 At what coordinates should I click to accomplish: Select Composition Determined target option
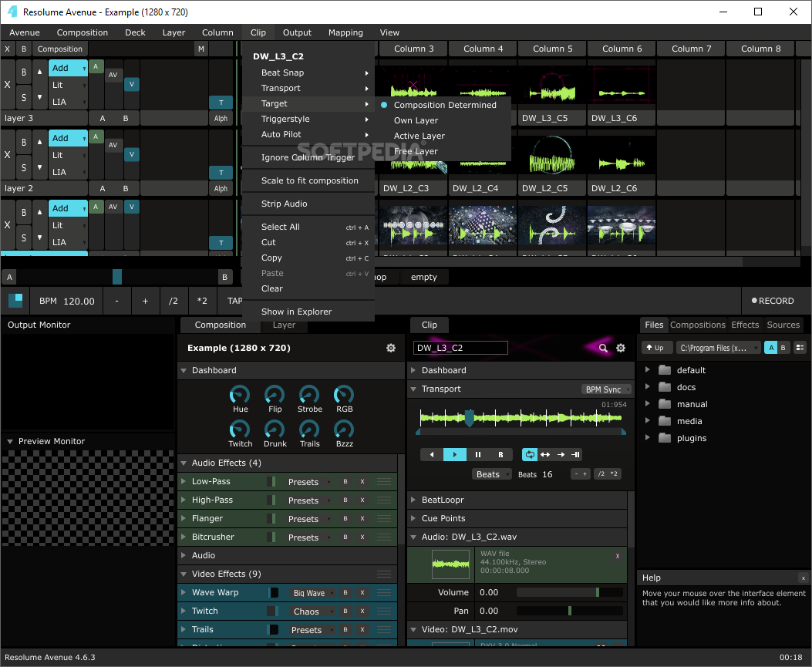tap(445, 105)
